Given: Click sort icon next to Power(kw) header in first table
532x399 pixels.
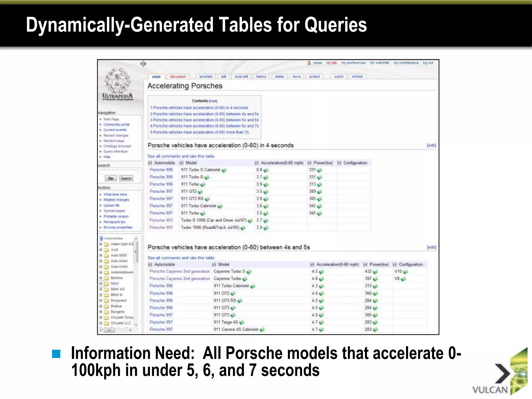Looking at the screenshot, I should [309, 163].
